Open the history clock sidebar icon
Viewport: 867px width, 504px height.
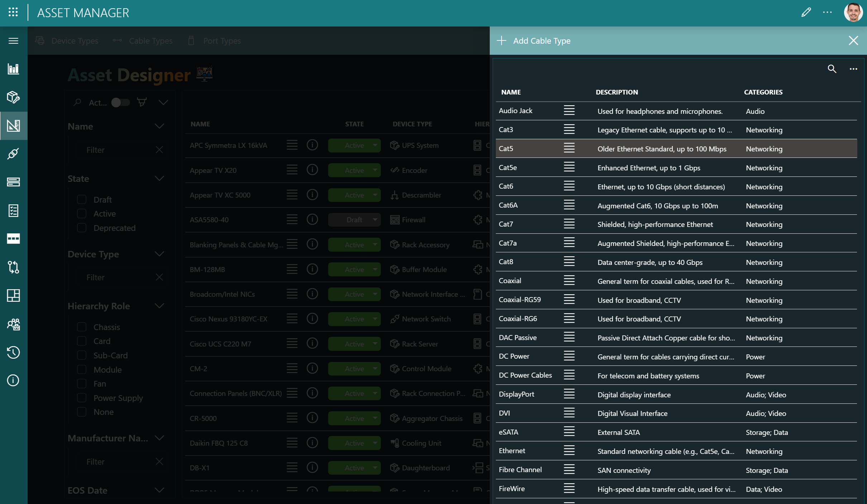13,352
